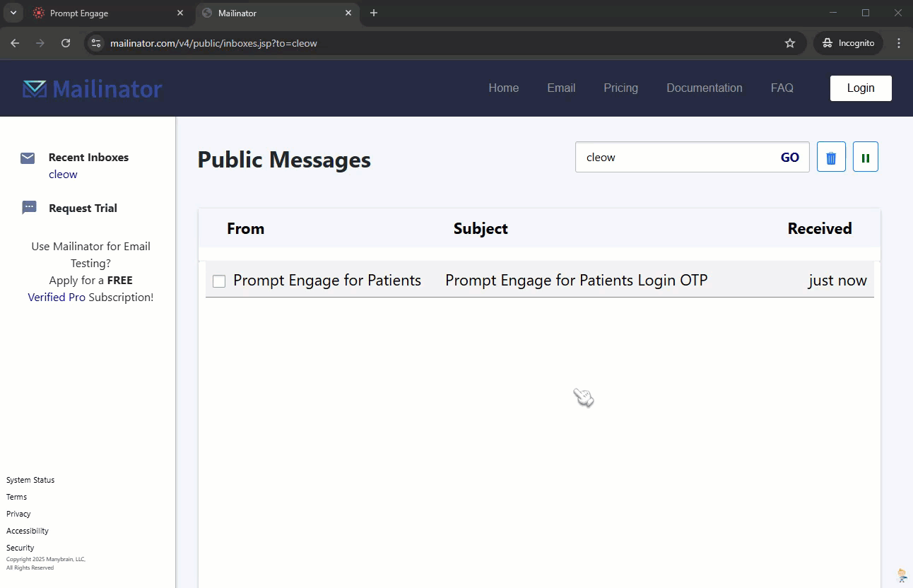Click the chat icon beside Request Trial

pos(29,208)
